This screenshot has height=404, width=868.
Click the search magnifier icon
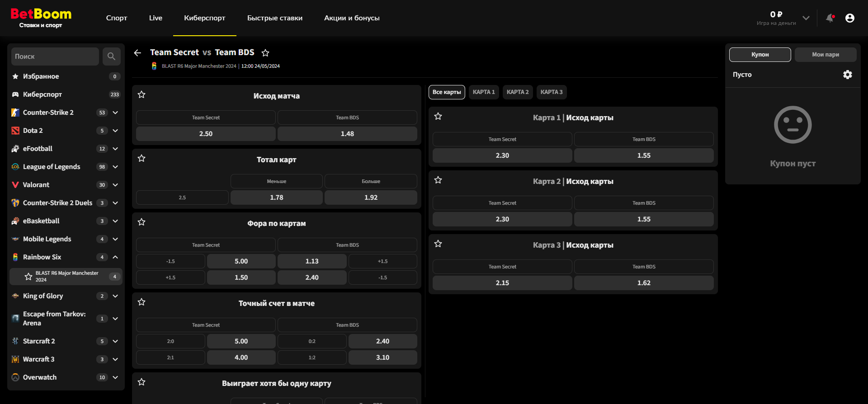point(111,56)
